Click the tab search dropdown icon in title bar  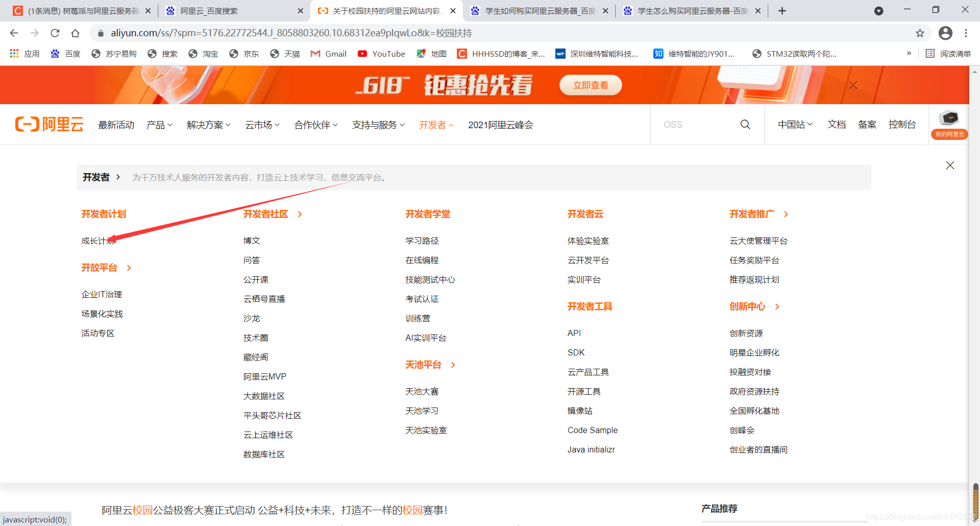coord(878,11)
